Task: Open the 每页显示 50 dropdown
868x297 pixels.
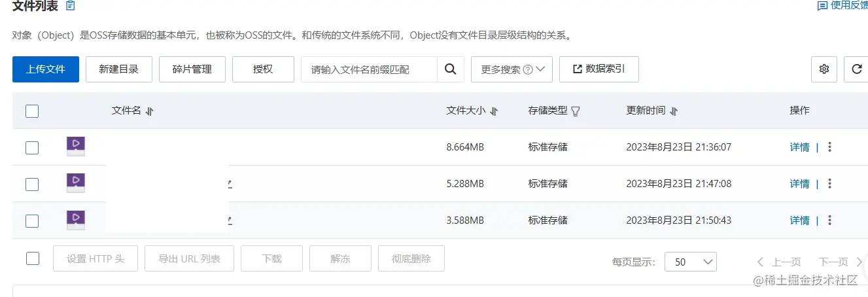Action: pyautogui.click(x=691, y=262)
